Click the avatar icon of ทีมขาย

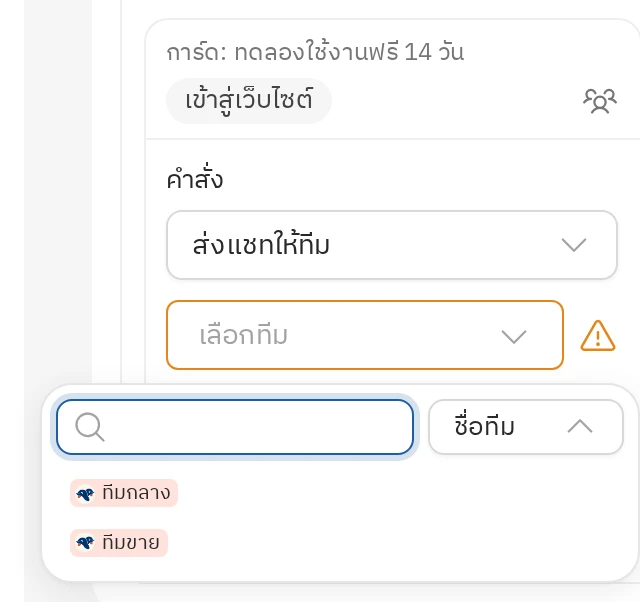[x=85, y=543]
